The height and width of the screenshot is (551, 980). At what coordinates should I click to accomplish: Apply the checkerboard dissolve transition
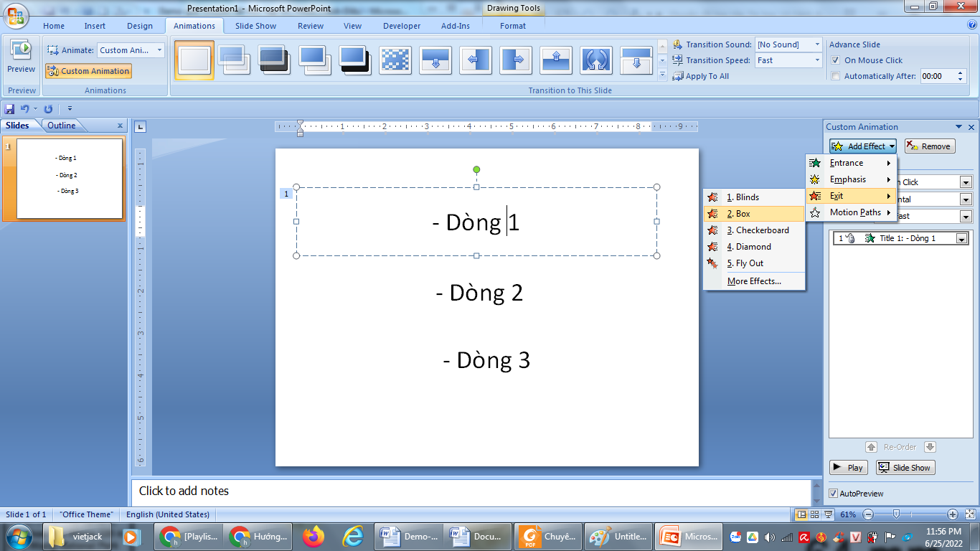tap(395, 60)
